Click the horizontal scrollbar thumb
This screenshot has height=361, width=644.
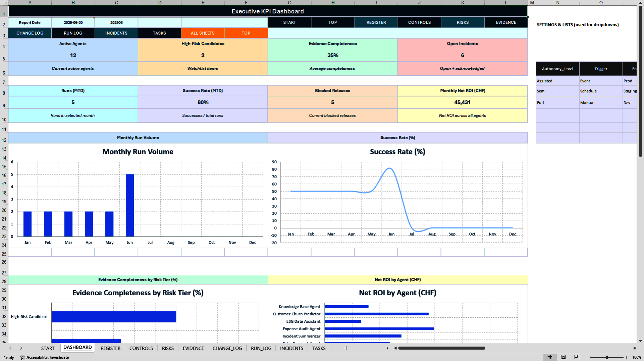click(x=442, y=348)
